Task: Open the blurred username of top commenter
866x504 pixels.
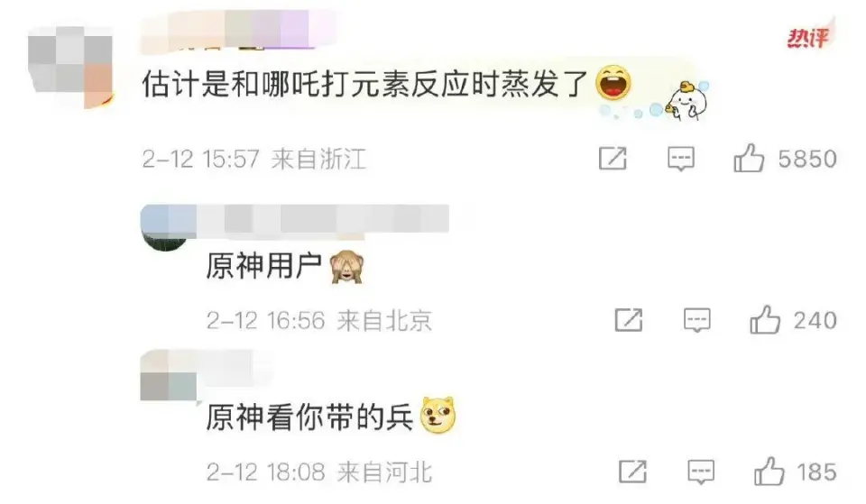Action: [x=237, y=31]
